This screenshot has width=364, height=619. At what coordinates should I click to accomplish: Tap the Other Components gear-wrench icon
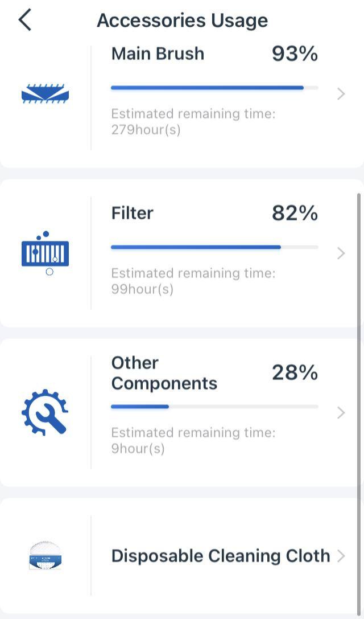(x=45, y=412)
